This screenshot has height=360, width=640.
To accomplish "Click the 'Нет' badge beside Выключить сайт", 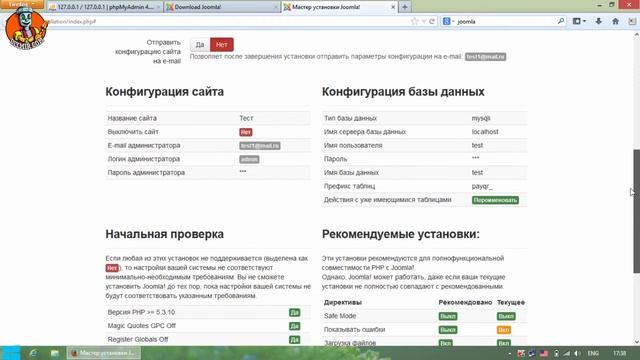I will (246, 132).
